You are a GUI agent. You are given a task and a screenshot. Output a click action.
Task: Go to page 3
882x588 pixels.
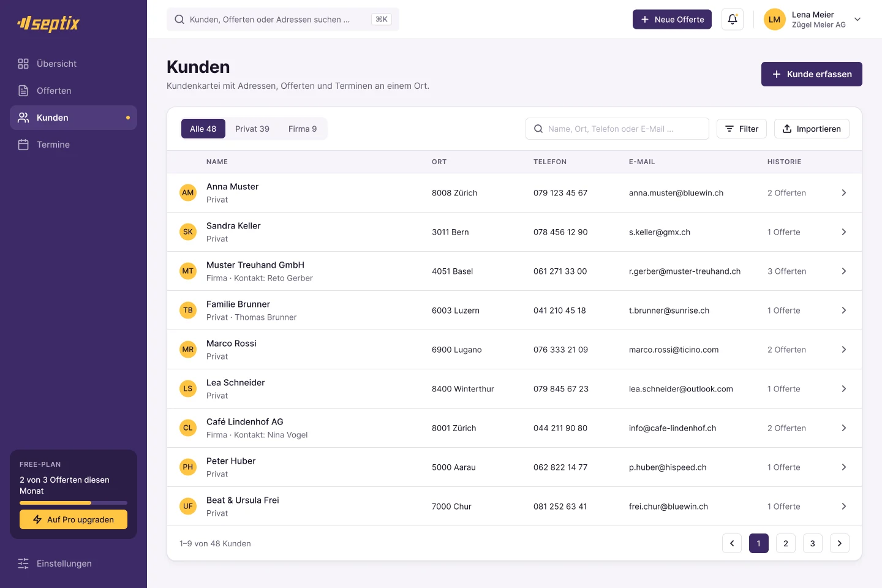pos(813,543)
